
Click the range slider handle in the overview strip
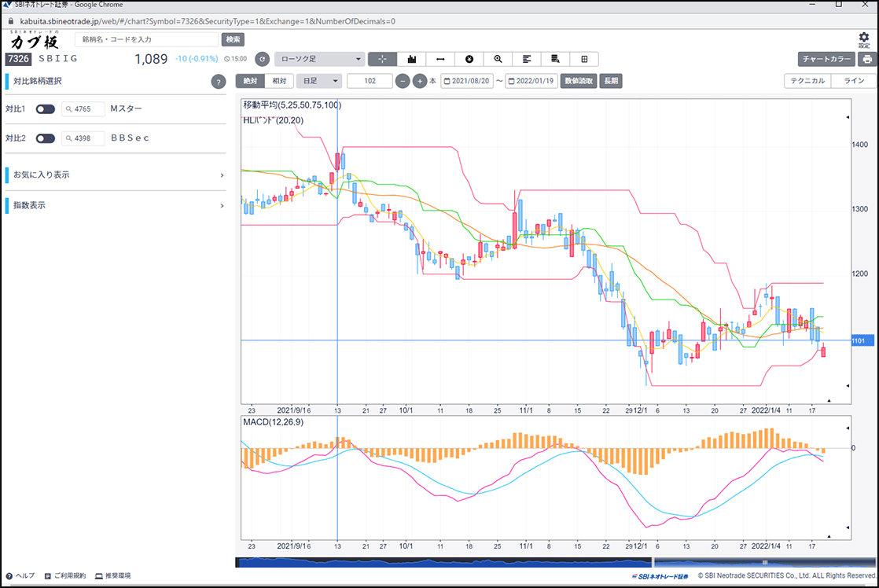765,562
